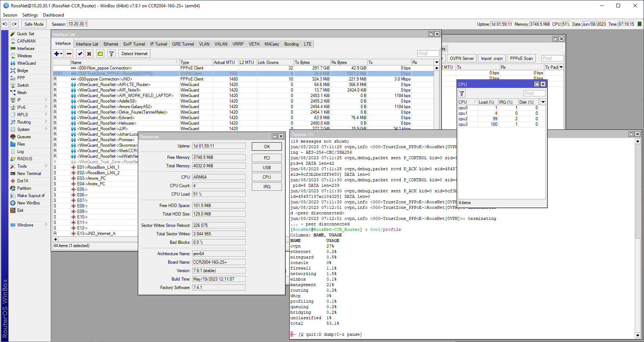The image size is (644, 342).
Task: Click Make Supout.rif in the sidebar
Action: [31, 195]
